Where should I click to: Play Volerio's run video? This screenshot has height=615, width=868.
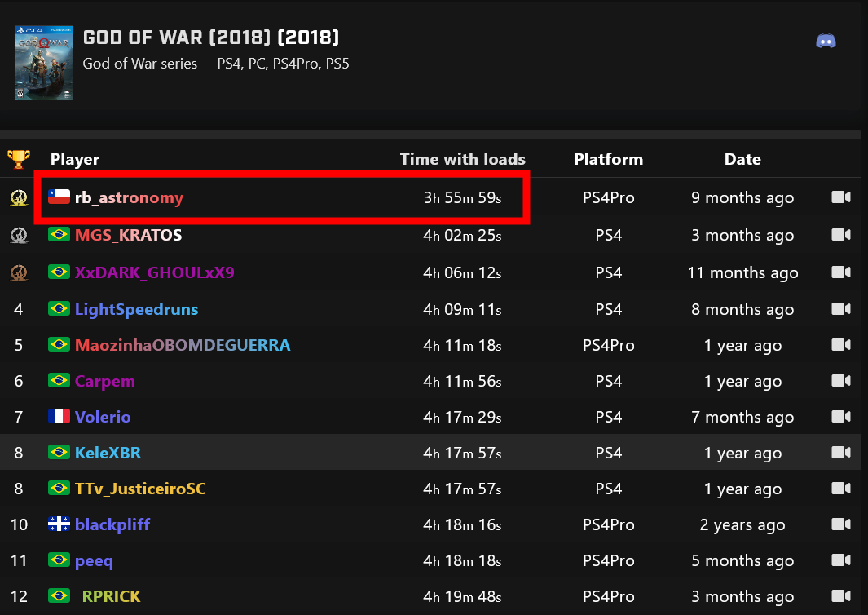(x=841, y=417)
